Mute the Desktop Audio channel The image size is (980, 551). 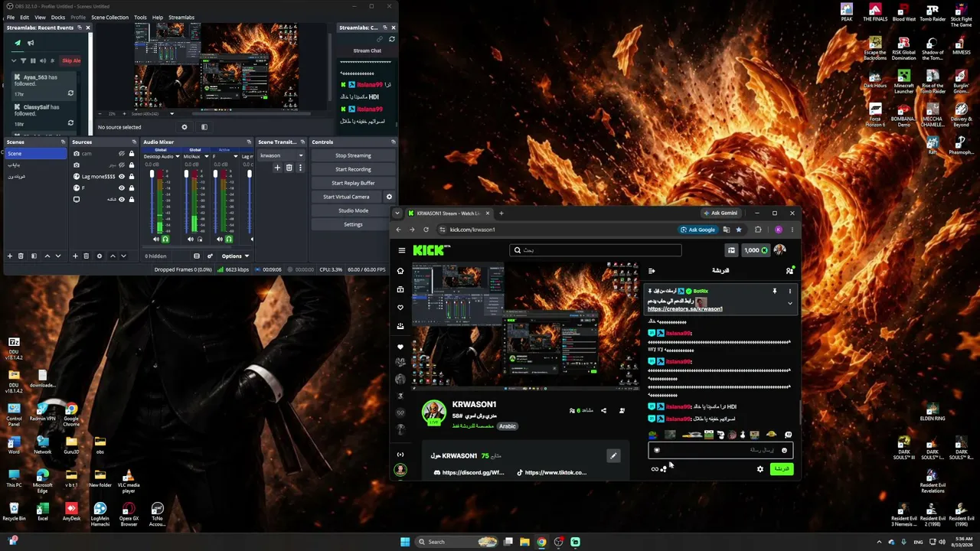pyautogui.click(x=155, y=240)
